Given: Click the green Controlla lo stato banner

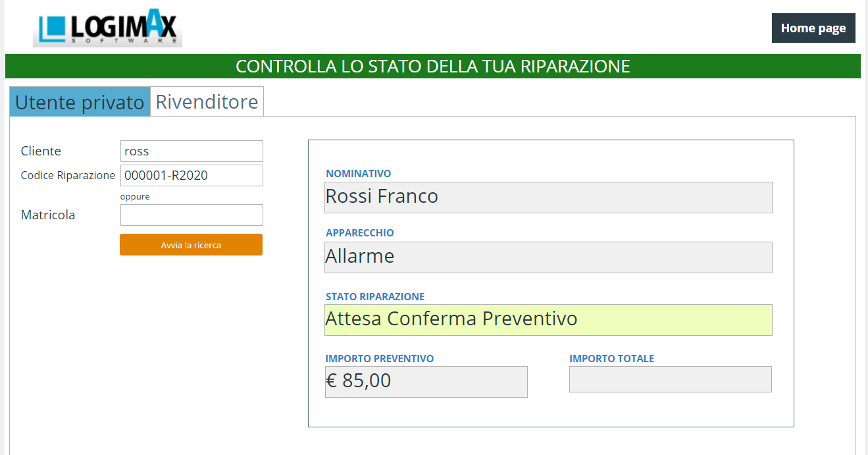Looking at the screenshot, I should coord(432,67).
